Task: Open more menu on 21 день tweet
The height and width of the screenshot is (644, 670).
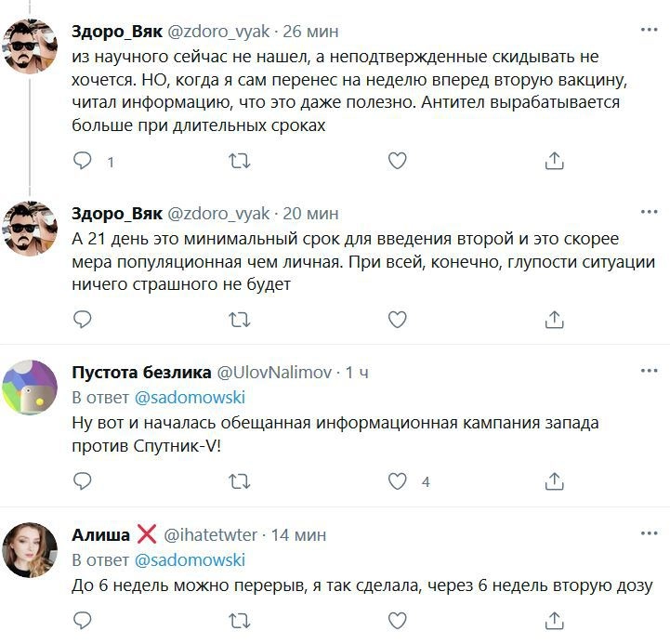Action: pyautogui.click(x=650, y=213)
